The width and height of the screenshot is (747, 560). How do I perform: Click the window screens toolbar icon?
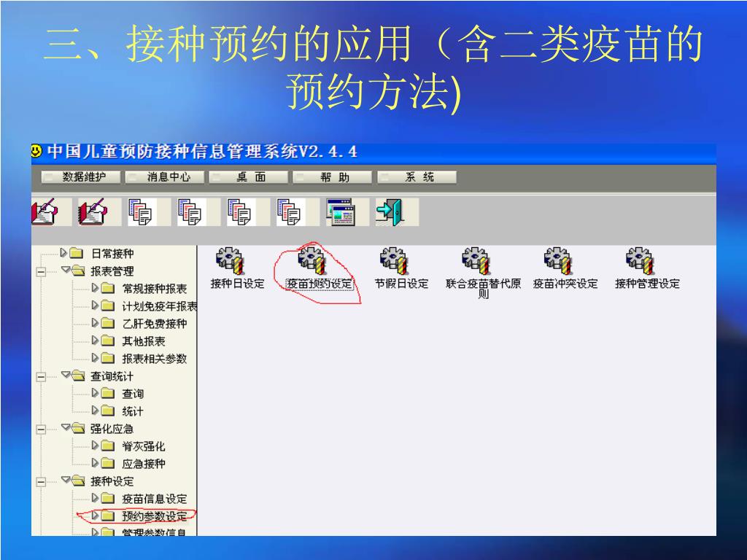pos(340,212)
